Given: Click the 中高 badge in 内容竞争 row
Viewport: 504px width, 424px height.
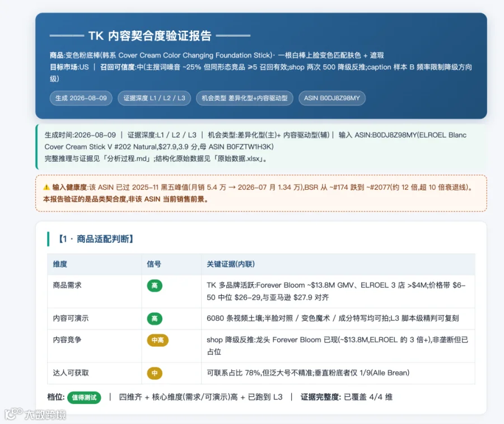Looking at the screenshot, I should [x=157, y=340].
